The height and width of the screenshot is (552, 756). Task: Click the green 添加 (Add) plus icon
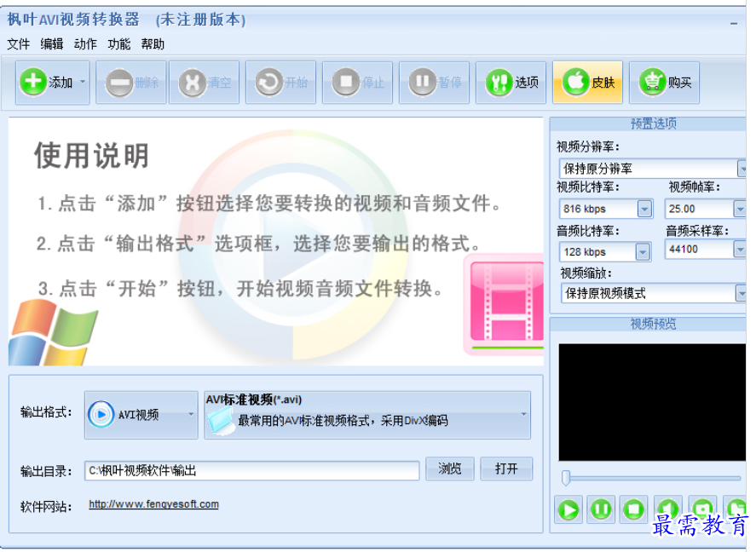point(32,82)
